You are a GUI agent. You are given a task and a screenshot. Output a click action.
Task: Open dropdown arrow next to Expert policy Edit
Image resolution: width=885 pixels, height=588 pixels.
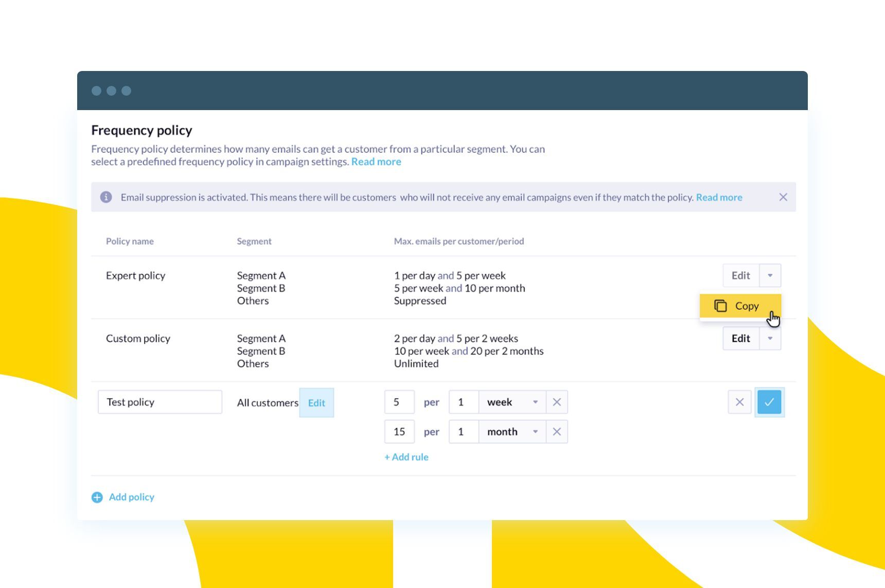pyautogui.click(x=770, y=275)
